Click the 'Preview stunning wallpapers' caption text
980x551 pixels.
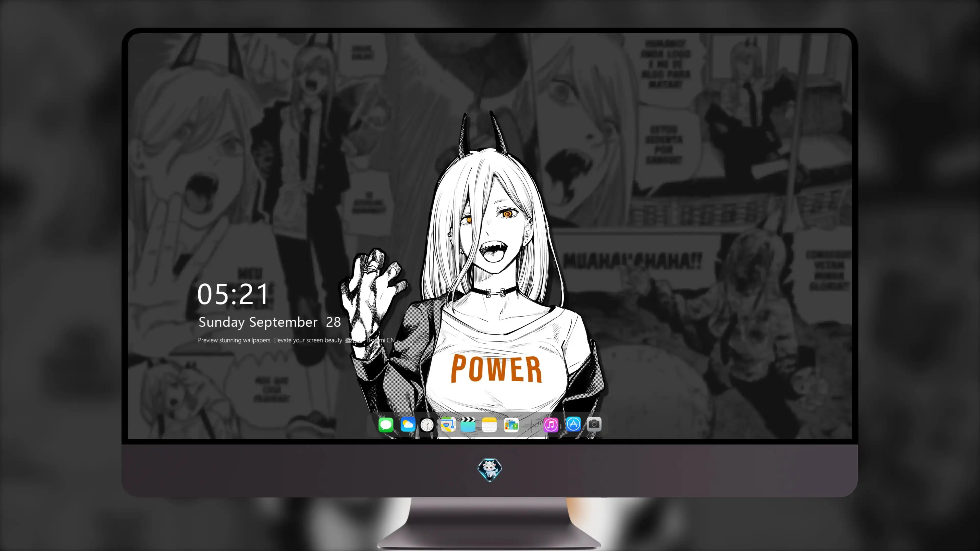point(296,340)
